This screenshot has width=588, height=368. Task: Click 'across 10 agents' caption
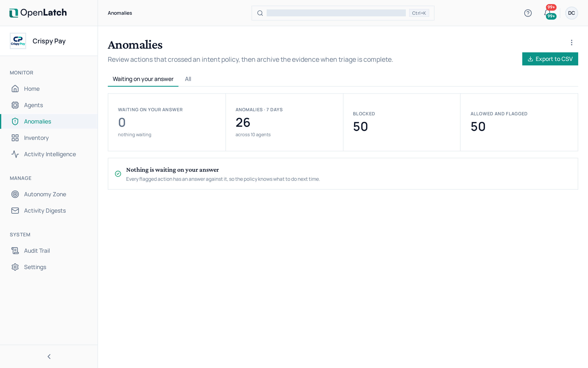coord(253,135)
